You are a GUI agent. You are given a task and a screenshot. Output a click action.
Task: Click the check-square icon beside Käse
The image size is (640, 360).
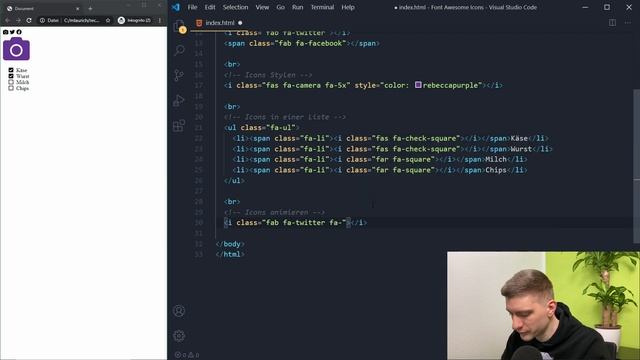(x=11, y=70)
